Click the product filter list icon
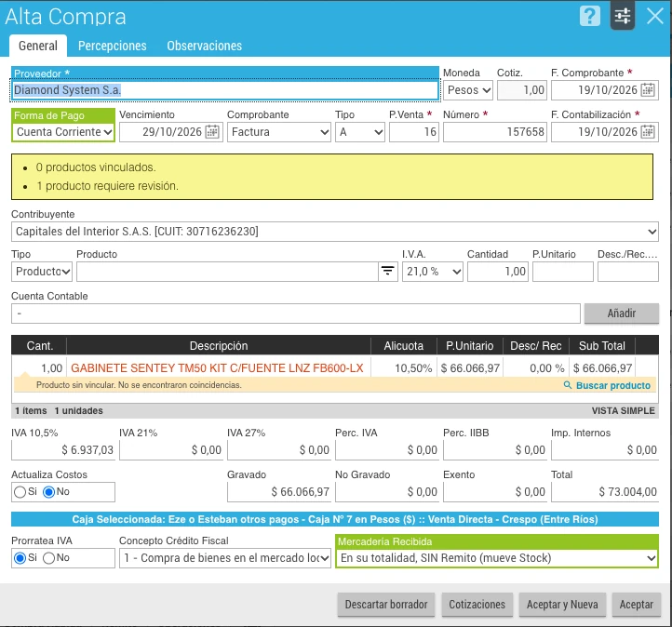The height and width of the screenshot is (627, 672). (x=388, y=271)
